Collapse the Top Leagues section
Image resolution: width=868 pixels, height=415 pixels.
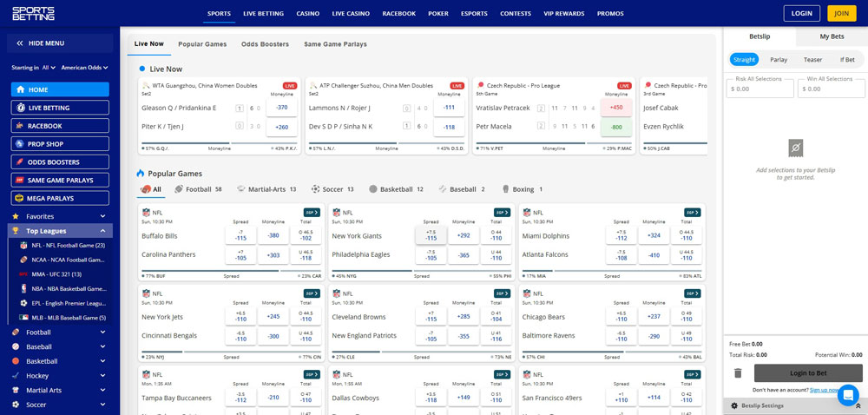(102, 231)
